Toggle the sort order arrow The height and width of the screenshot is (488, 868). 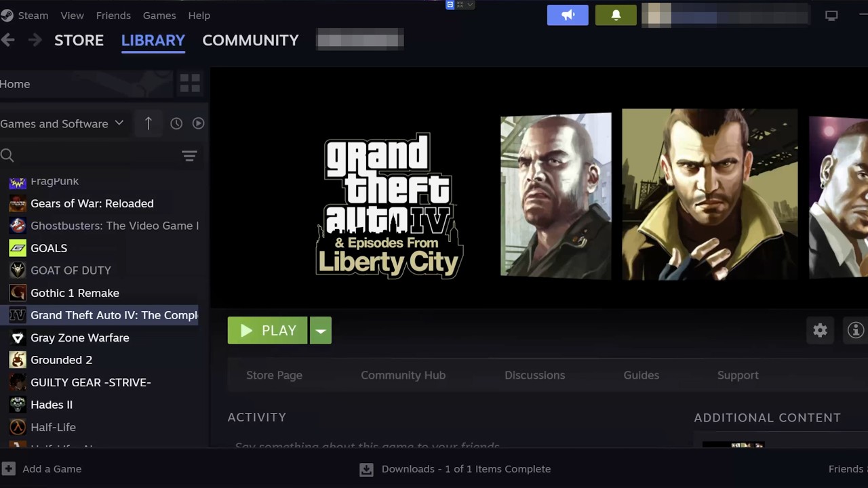[x=148, y=123]
